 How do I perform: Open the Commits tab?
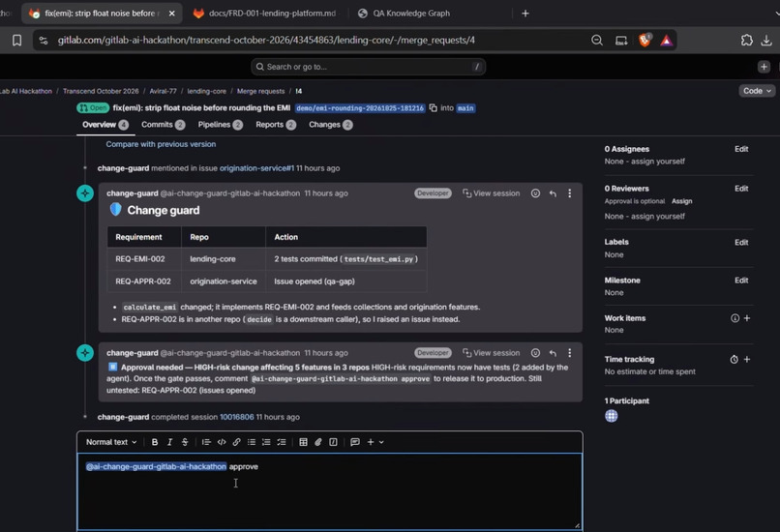(164, 125)
